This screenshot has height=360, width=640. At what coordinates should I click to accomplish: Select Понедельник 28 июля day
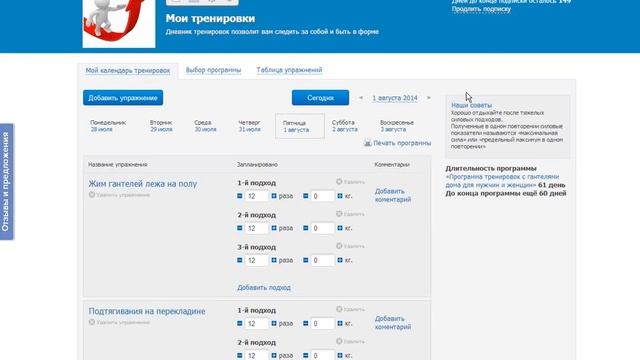[x=108, y=126]
